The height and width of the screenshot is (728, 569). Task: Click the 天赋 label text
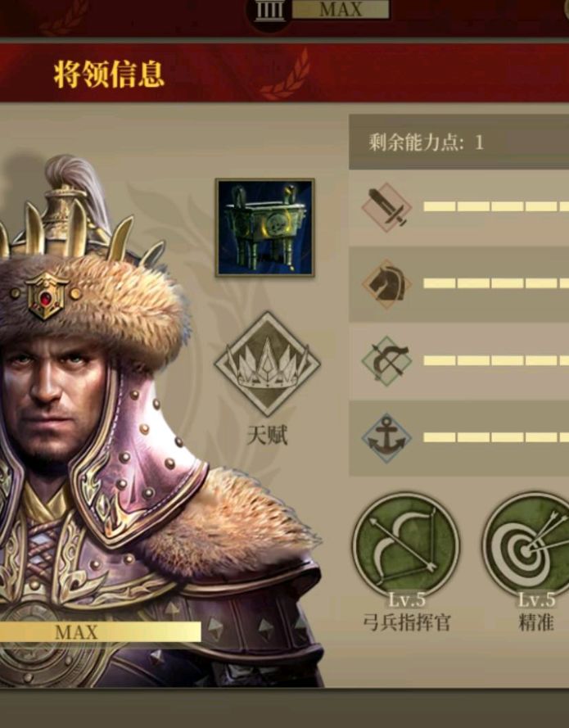click(x=268, y=436)
